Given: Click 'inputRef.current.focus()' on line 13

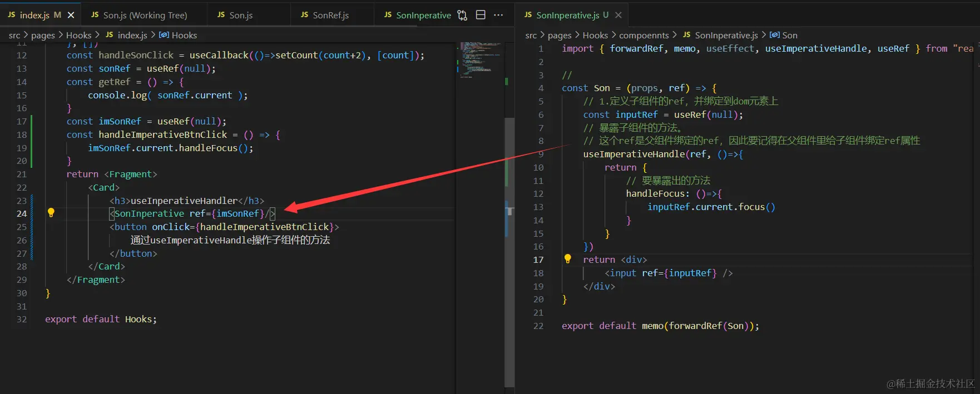Looking at the screenshot, I should point(711,207).
